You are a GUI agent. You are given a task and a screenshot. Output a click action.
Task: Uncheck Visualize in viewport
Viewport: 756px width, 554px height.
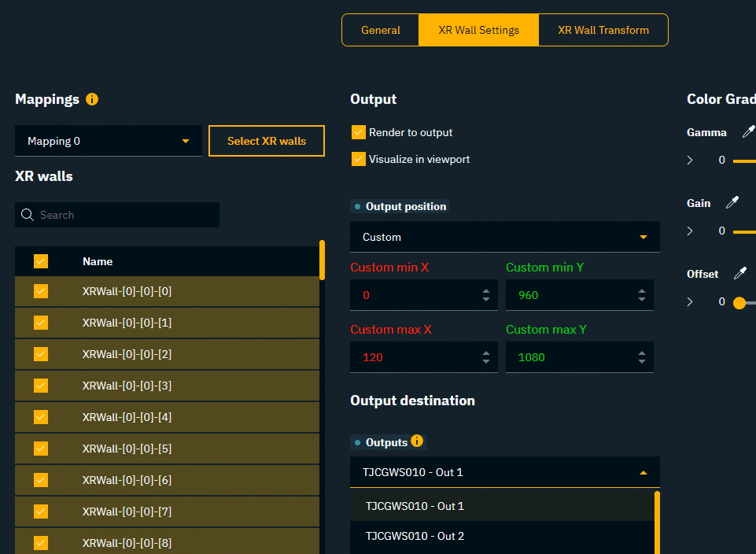[359, 159]
